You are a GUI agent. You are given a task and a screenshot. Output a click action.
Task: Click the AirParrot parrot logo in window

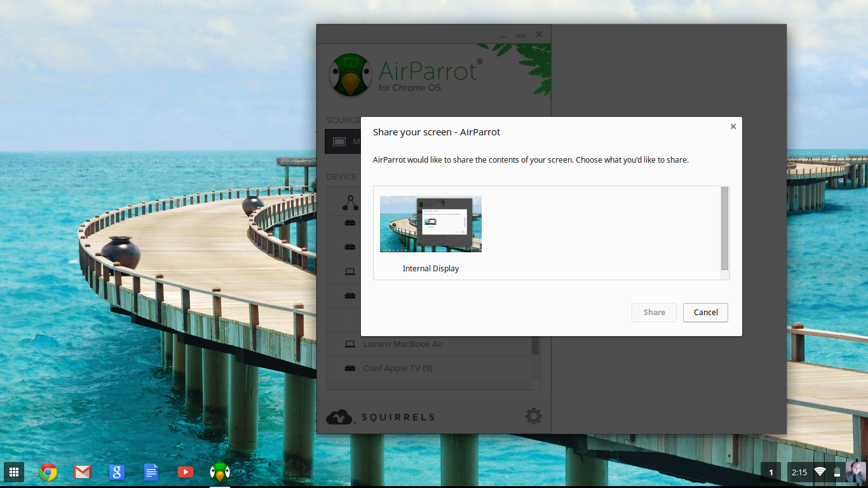point(351,75)
